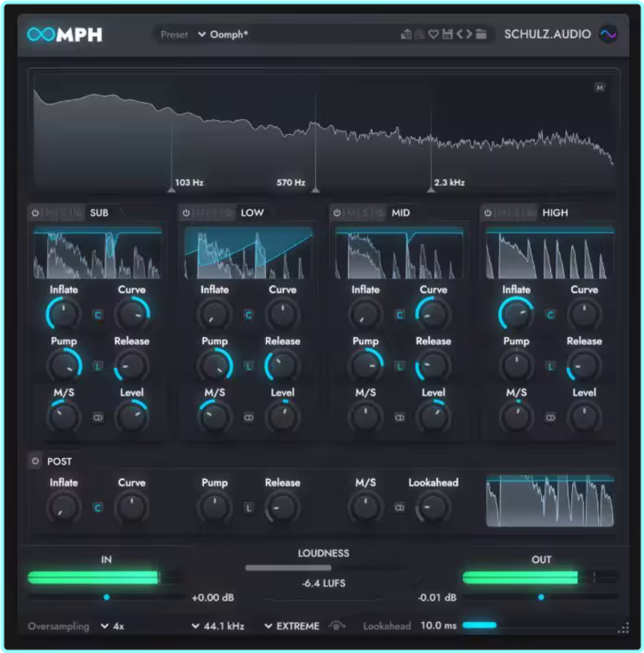Toggle the L button in SUB band
Image resolution: width=644 pixels, height=653 pixels.
pyautogui.click(x=98, y=366)
